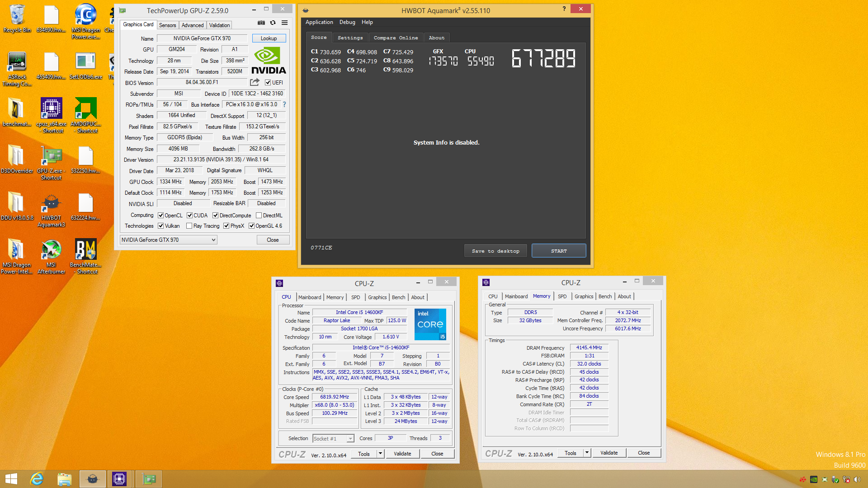Refresh GPU-Z data with refresh icon
868x488 pixels.
point(273,23)
